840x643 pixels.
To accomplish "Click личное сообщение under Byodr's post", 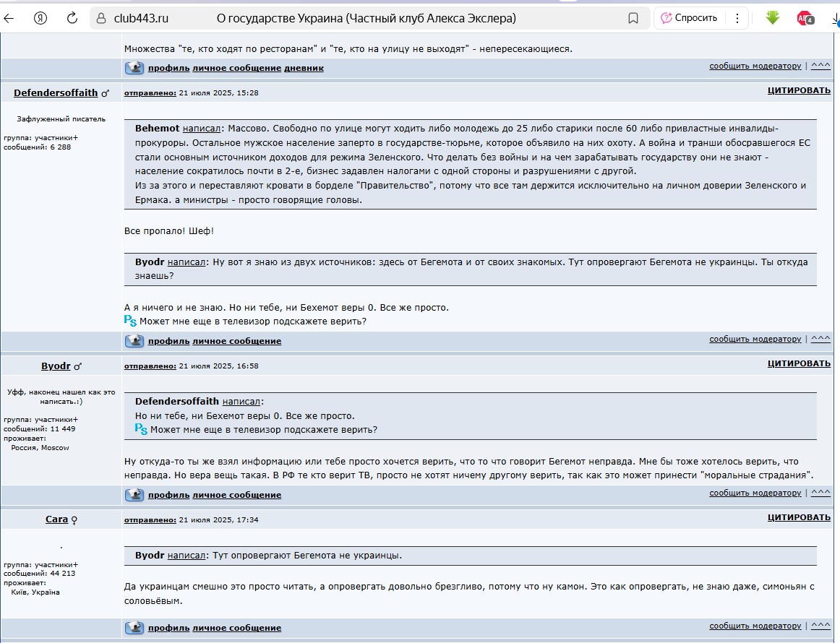I will click(x=236, y=495).
